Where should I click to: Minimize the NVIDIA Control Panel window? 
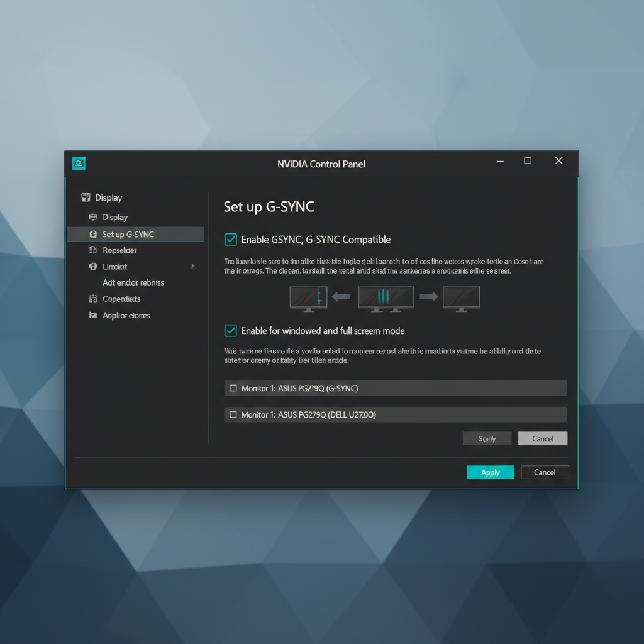500,161
